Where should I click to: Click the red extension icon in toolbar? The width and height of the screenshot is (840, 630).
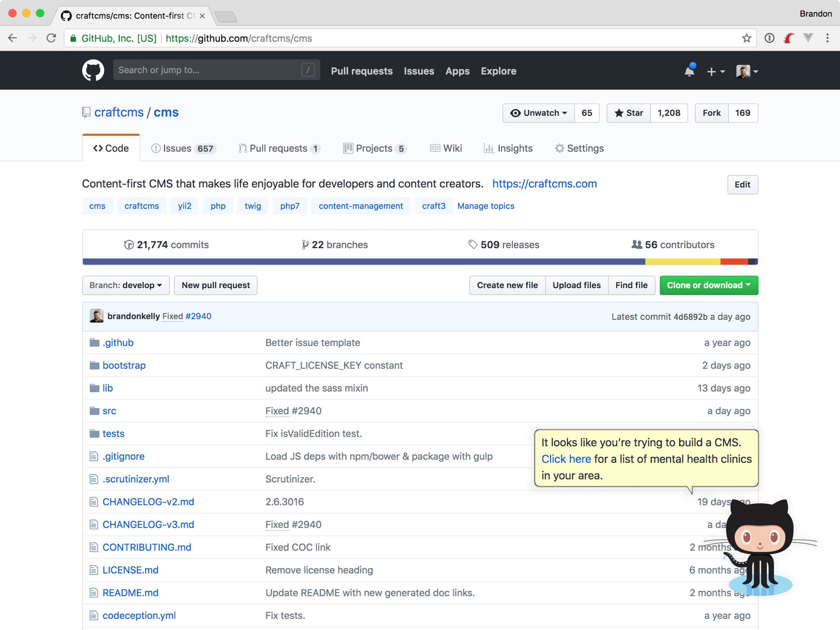pyautogui.click(x=789, y=38)
